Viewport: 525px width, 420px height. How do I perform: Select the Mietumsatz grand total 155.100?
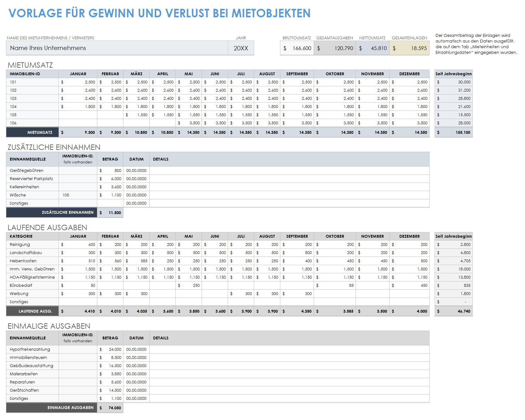454,133
